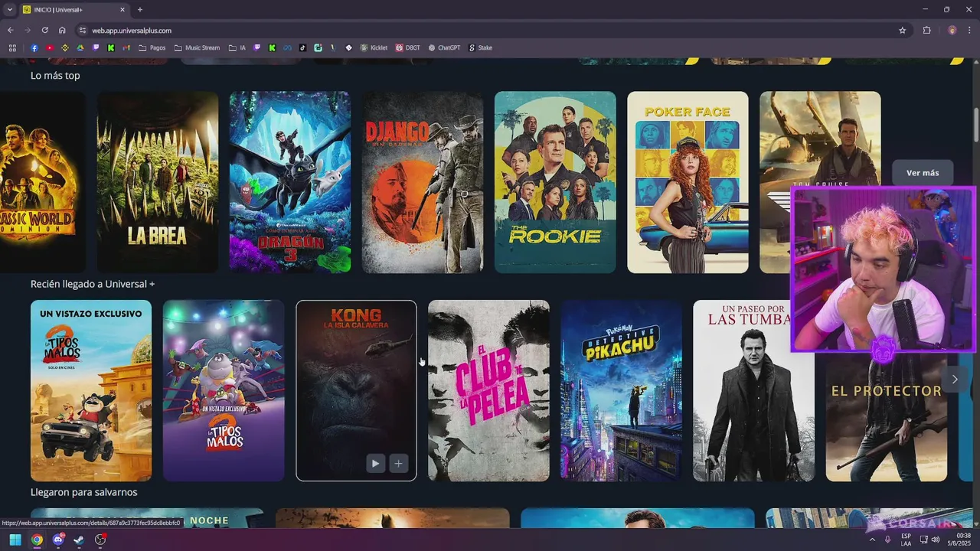
Task: Click 'Recién llegado a Universal +' heading
Action: [93, 284]
